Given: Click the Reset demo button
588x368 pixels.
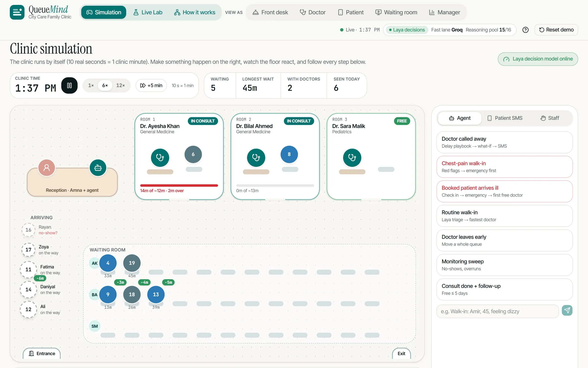Looking at the screenshot, I should 556,30.
